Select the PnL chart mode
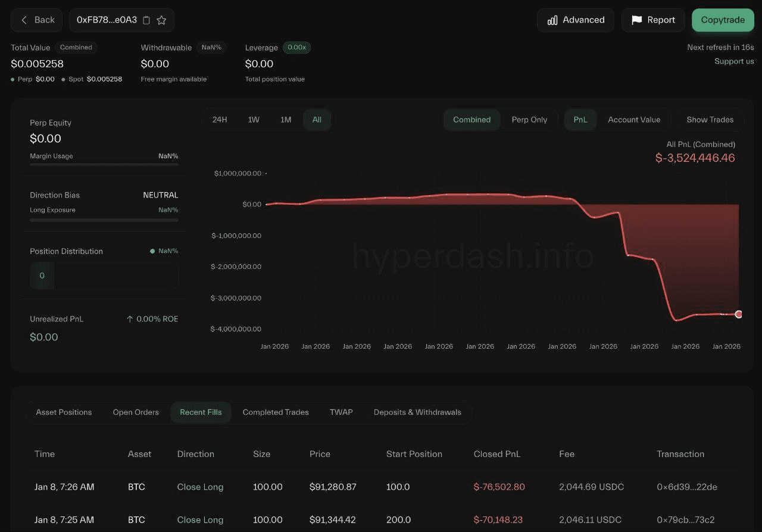Viewport: 762px width, 532px height. (580, 120)
